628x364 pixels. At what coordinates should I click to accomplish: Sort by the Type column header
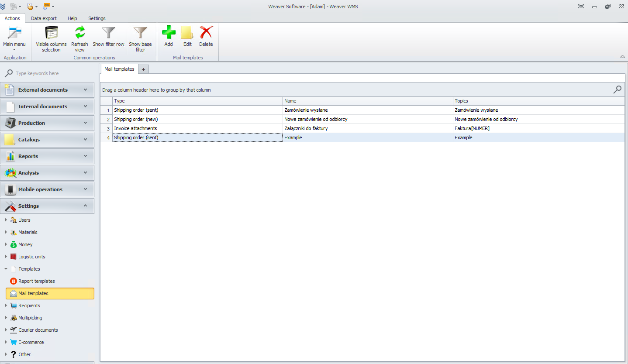[197, 101]
